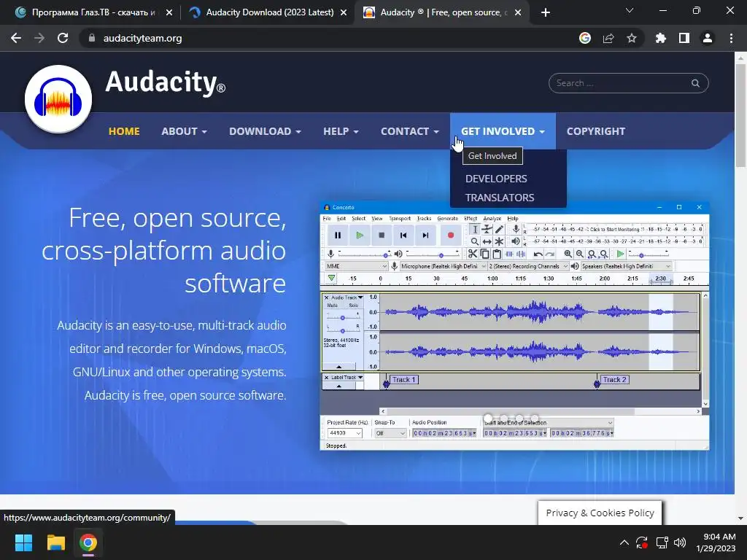Screen dimensions: 747x560
Task: Choose DEVELOPERS from the dropdown
Action: coord(496,179)
